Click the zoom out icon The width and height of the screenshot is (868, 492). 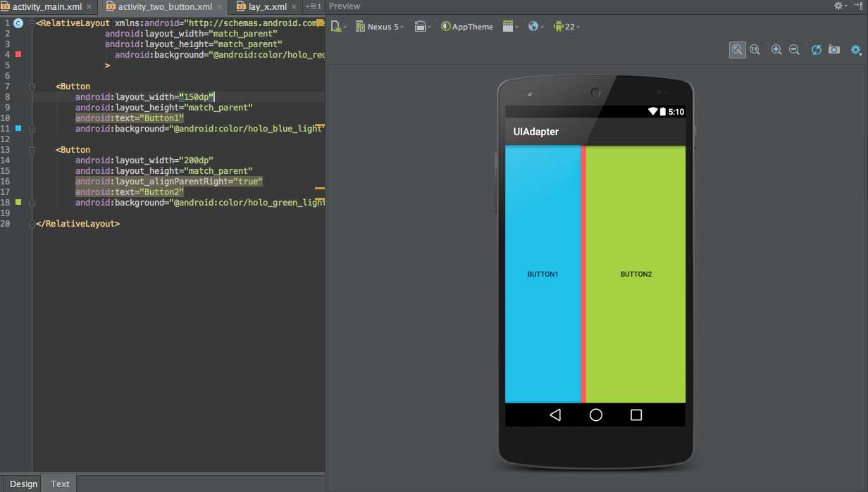click(794, 50)
